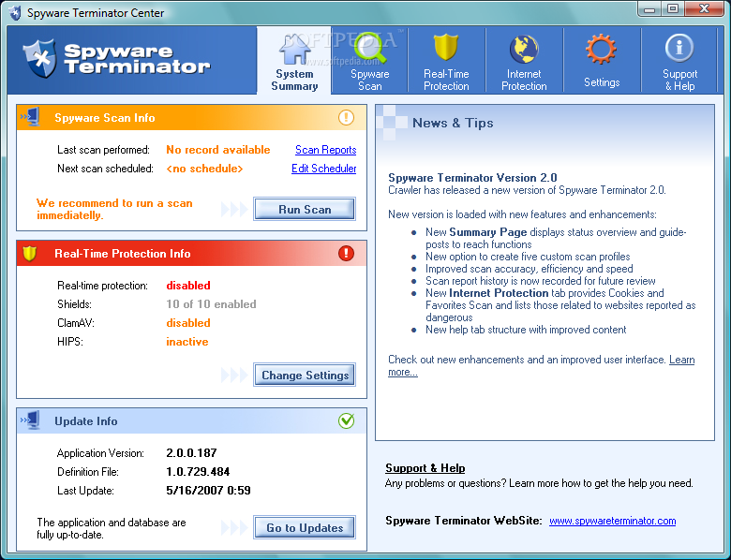Click the Settings gear icon
Viewport: 731px width, 560px height.
pyautogui.click(x=601, y=49)
